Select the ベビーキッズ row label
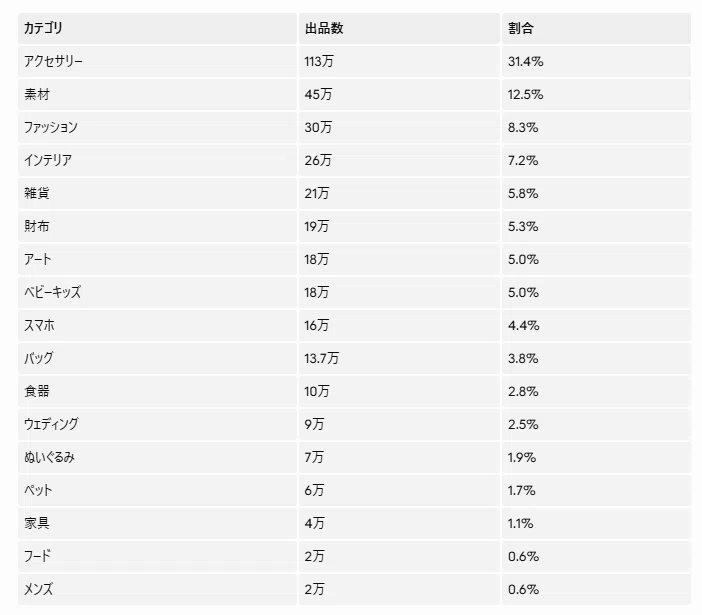702x615 pixels. tap(52, 292)
